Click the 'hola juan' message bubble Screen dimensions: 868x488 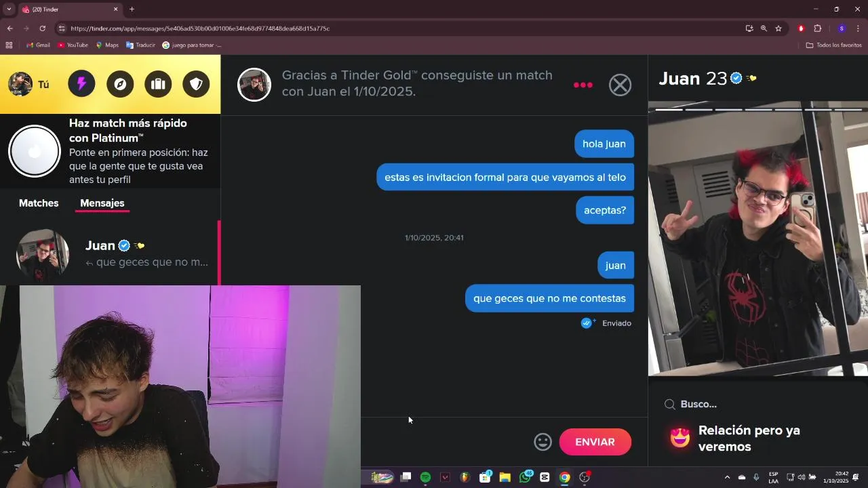604,144
